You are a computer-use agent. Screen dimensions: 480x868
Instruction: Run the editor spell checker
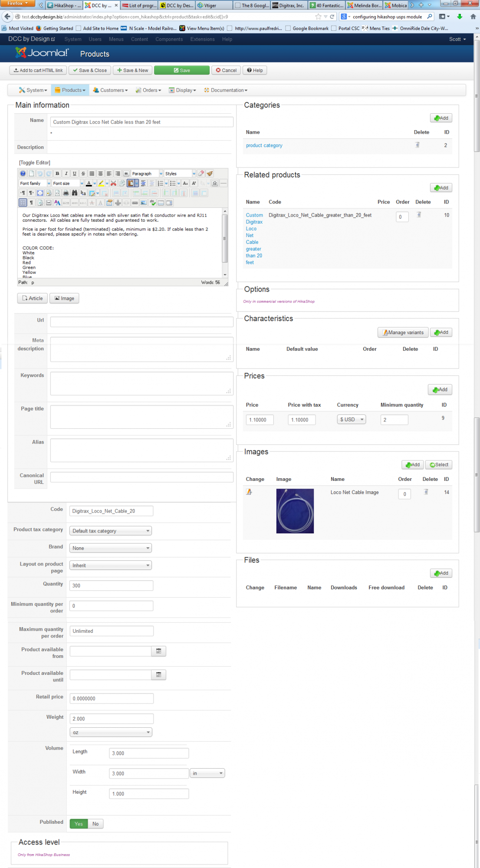(152, 203)
